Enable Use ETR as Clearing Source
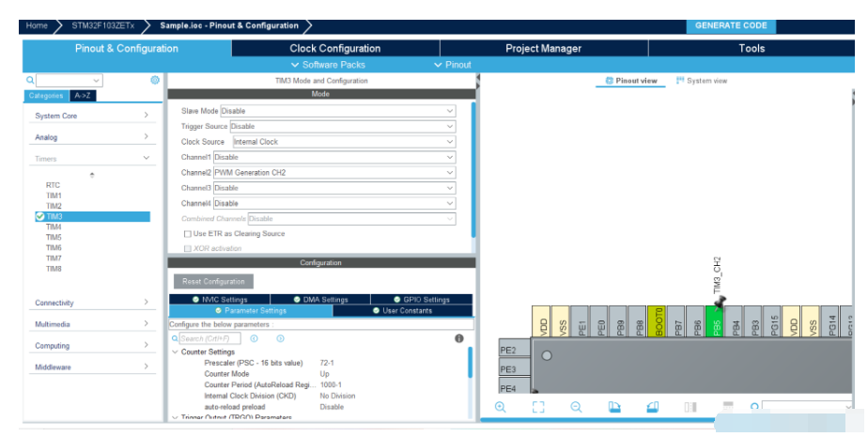This screenshot has height=437, width=868. [x=188, y=234]
